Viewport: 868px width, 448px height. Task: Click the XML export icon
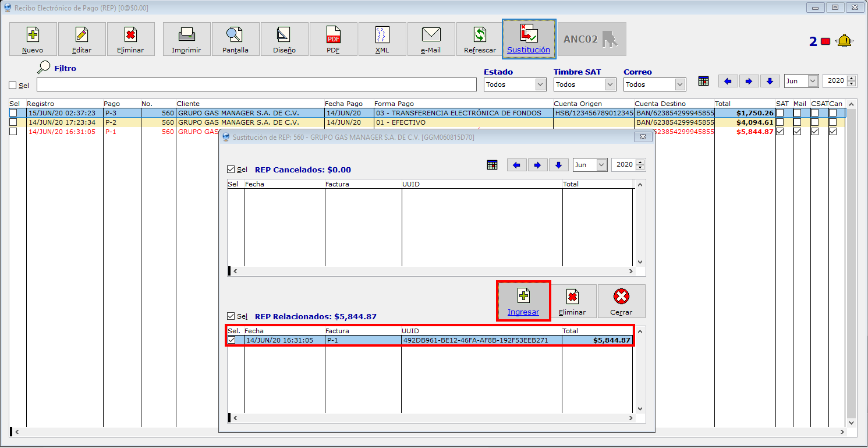click(x=382, y=35)
